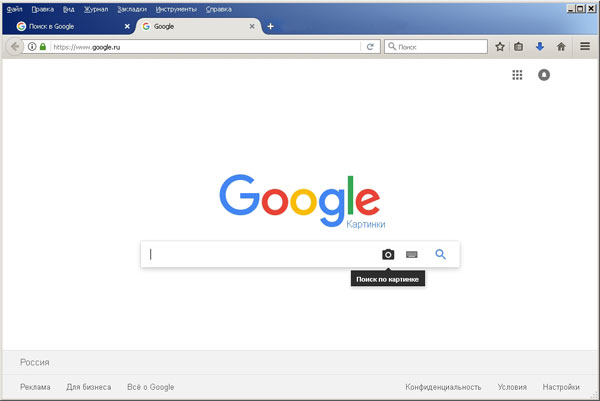
Task: Click the green padlock security icon
Action: click(x=43, y=47)
